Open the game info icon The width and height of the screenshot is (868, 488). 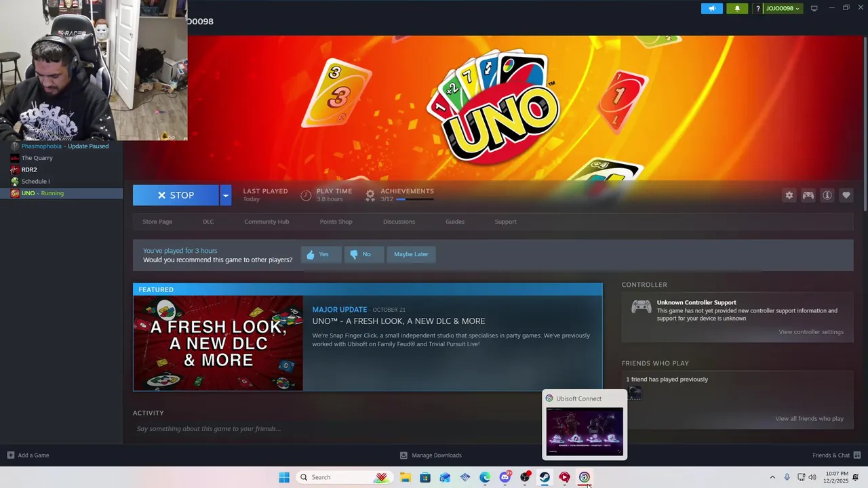[827, 195]
